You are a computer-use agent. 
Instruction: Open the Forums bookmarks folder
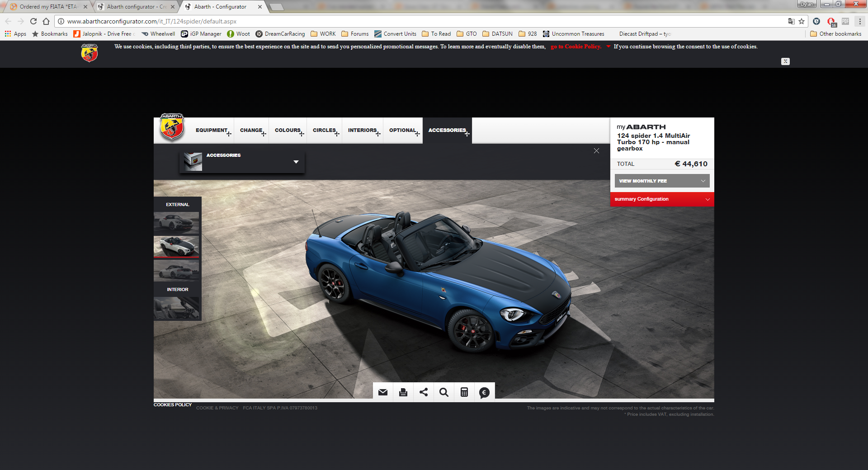click(355, 34)
